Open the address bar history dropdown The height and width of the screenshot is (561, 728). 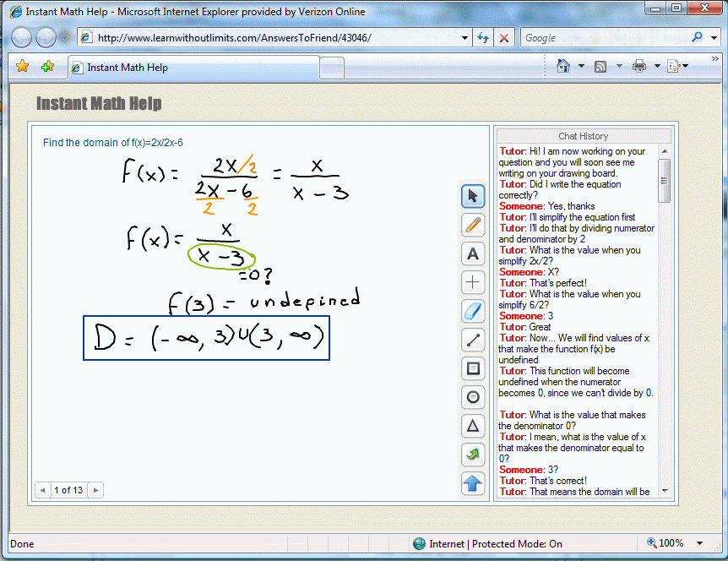point(465,38)
